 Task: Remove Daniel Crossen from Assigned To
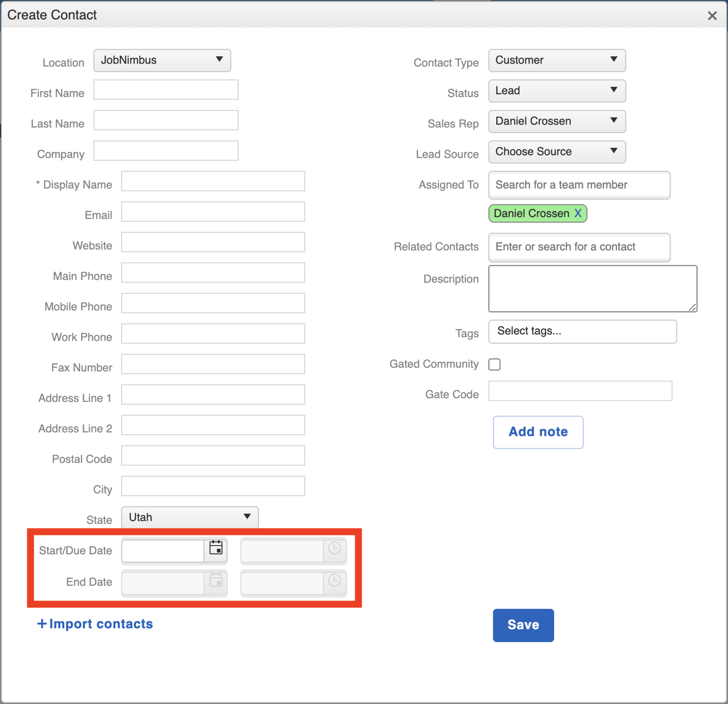(578, 213)
